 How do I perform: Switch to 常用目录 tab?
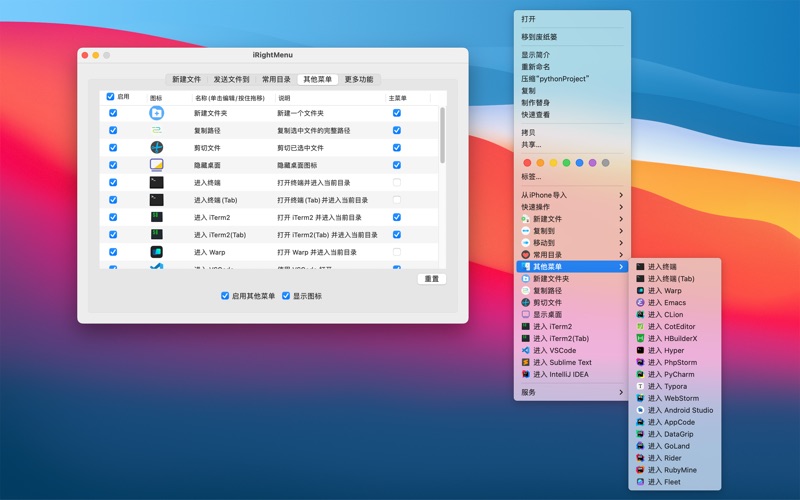[276, 79]
